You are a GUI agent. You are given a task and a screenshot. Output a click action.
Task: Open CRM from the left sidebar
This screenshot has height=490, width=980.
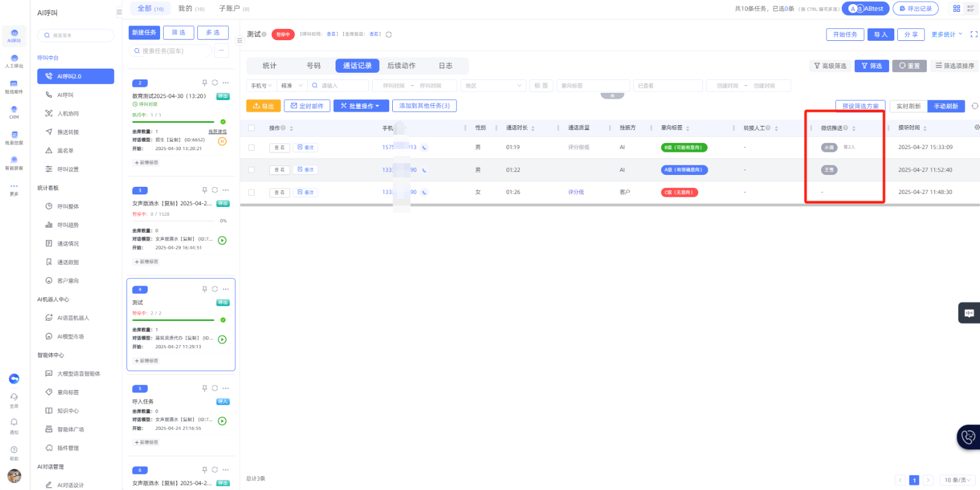[x=14, y=112]
